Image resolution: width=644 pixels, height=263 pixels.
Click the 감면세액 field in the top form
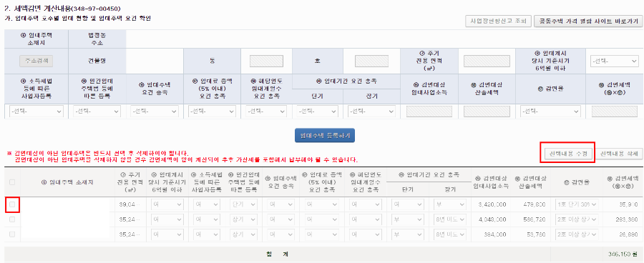pos(614,111)
